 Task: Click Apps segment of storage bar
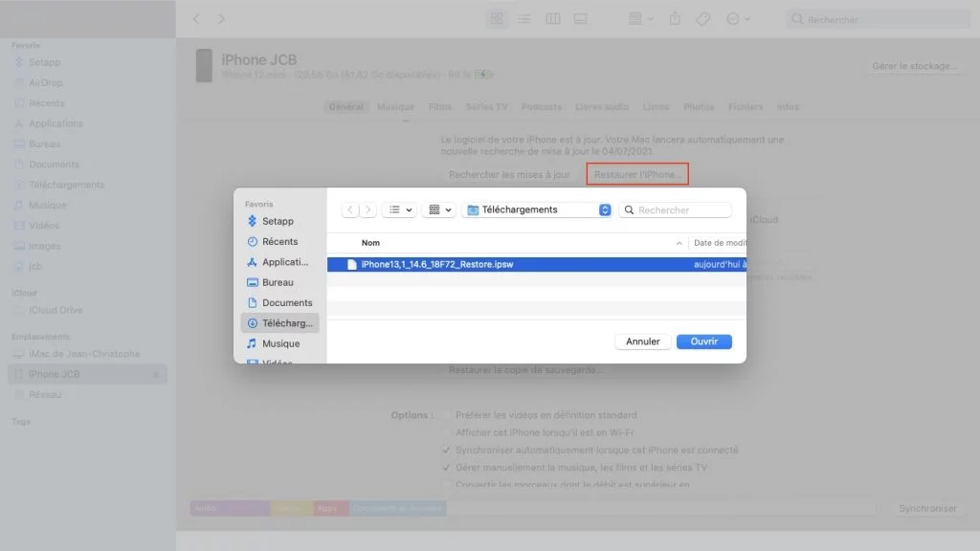(x=330, y=509)
